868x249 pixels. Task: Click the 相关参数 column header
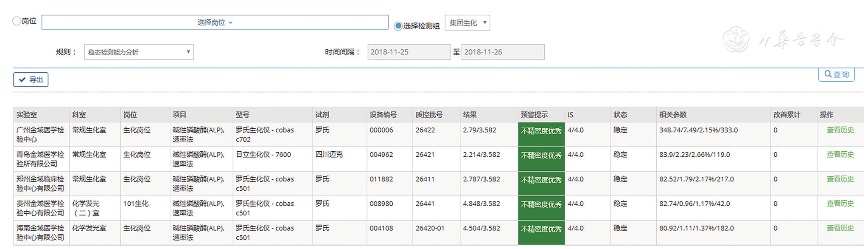[672, 115]
